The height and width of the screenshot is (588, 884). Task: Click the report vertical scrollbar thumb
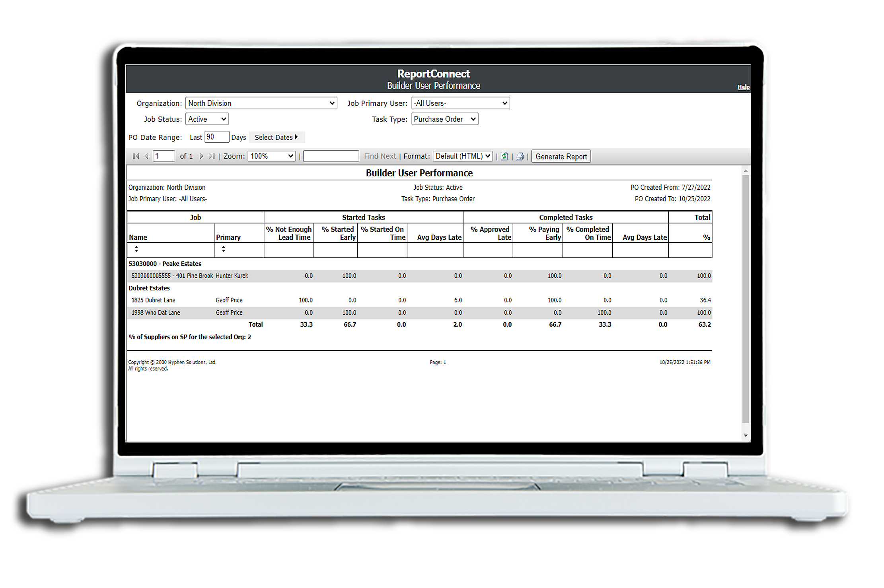[746, 299]
